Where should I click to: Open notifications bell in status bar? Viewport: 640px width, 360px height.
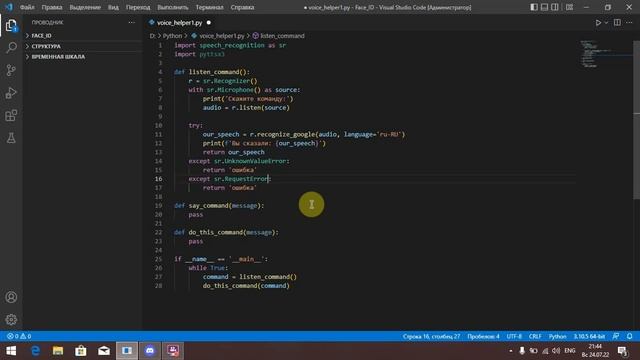point(629,336)
